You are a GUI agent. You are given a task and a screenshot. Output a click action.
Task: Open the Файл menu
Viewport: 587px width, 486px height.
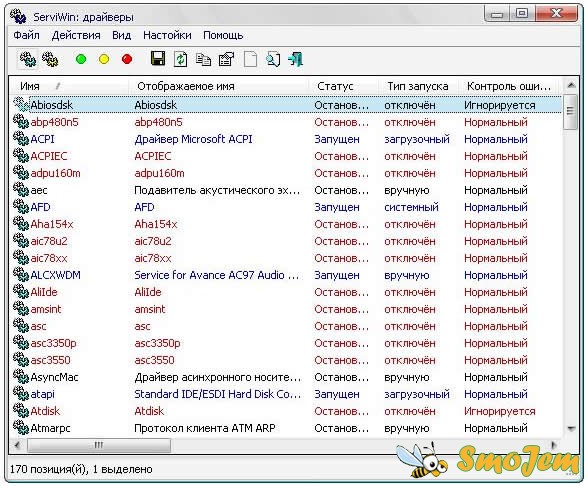pos(26,35)
